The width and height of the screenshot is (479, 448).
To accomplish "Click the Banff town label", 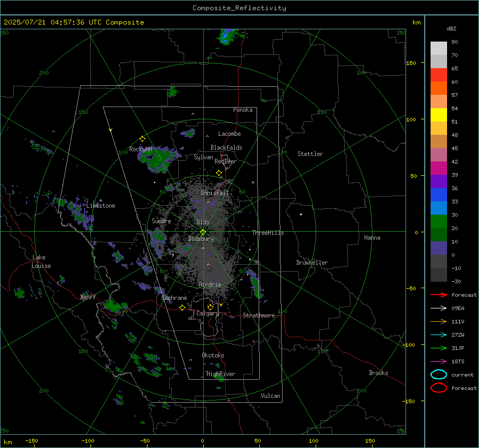I will [x=88, y=297].
